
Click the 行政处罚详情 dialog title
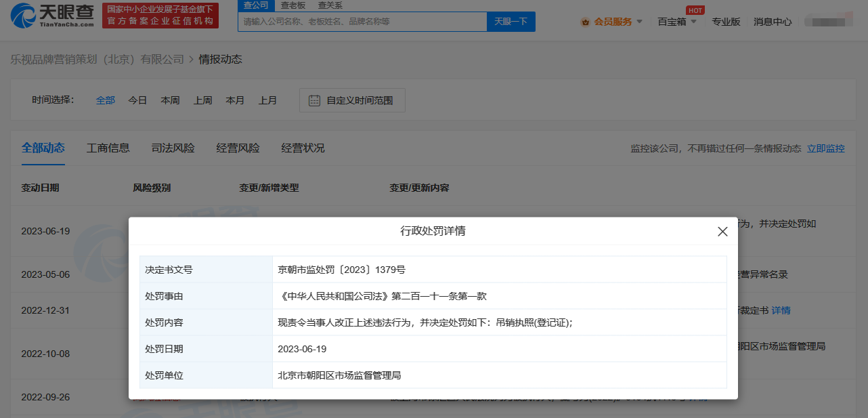433,231
